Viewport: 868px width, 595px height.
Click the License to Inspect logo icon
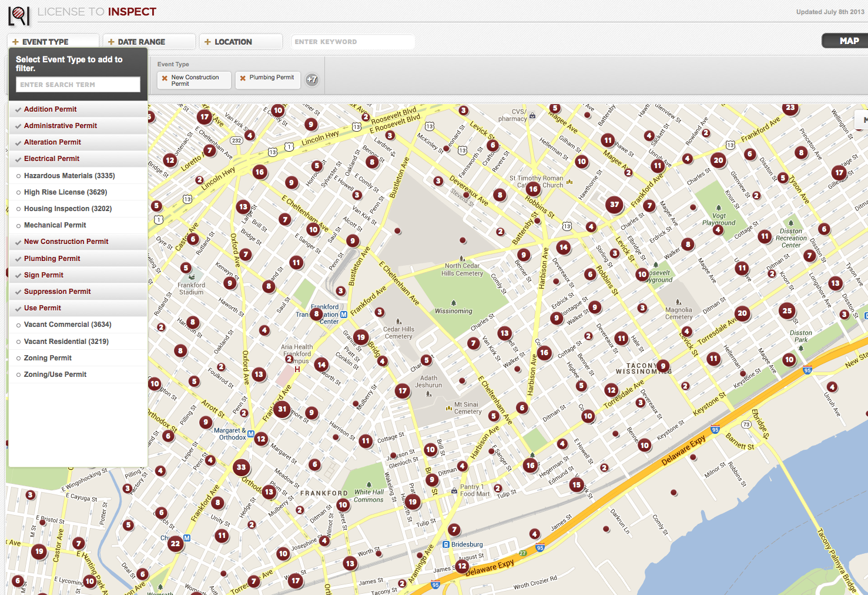pyautogui.click(x=19, y=15)
